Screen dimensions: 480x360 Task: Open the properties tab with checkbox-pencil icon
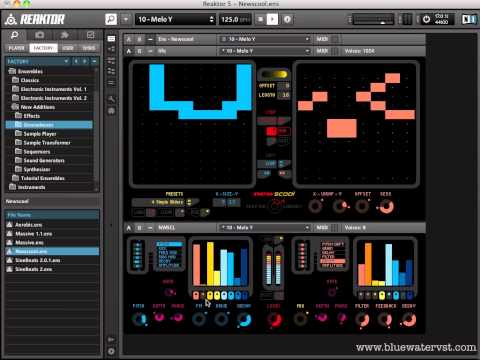click(90, 35)
